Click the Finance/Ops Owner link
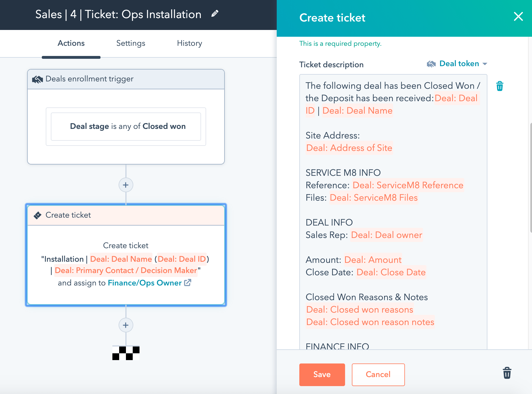532x394 pixels. (145, 283)
